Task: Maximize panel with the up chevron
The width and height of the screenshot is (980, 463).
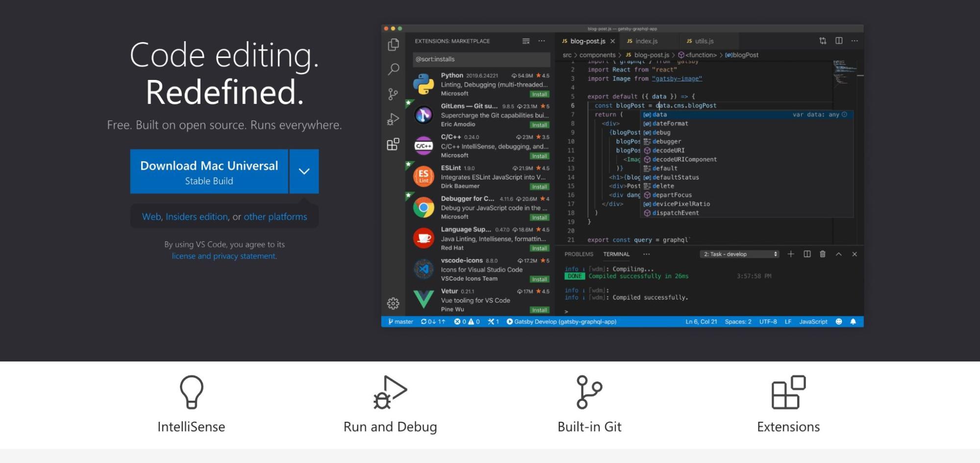Action: point(839,254)
